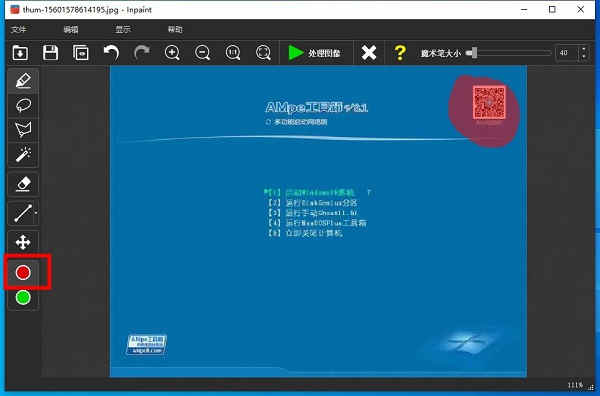The width and height of the screenshot is (600, 396).
Task: Undo the last action
Action: (x=111, y=52)
